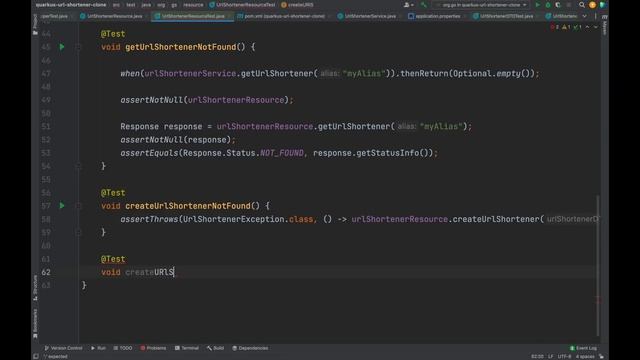Viewport: 640px width, 360px height.
Task: Click fold end marker on line 59
Action: [x=78, y=232]
